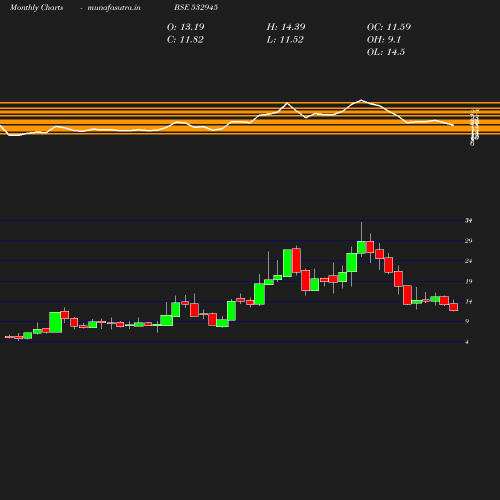Click the 24 price axis label
This screenshot has height=500, width=500.
469,261
